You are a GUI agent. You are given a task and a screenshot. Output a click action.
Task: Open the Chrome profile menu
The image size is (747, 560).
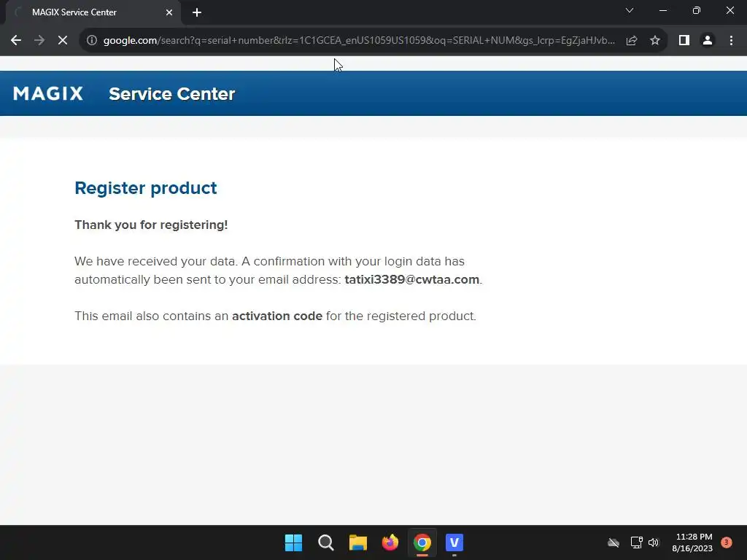click(708, 41)
